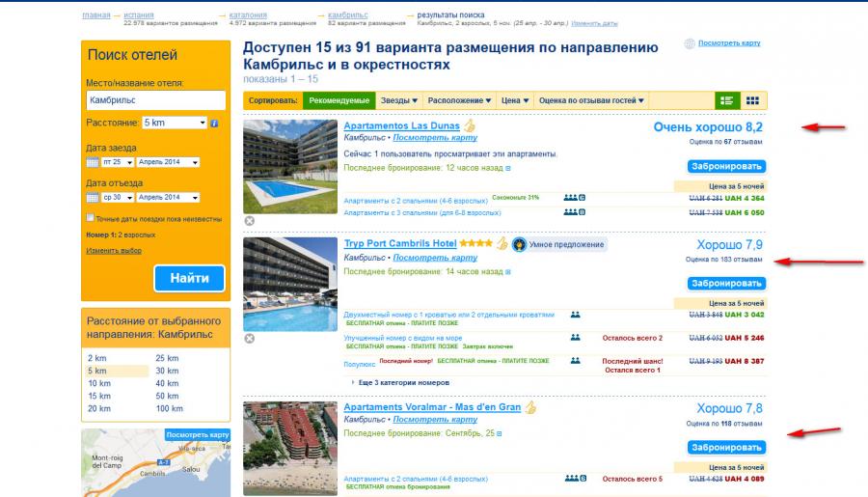Open the Расстояние 5 km dropdown
Screen dimensions: 868x497
pyautogui.click(x=174, y=124)
